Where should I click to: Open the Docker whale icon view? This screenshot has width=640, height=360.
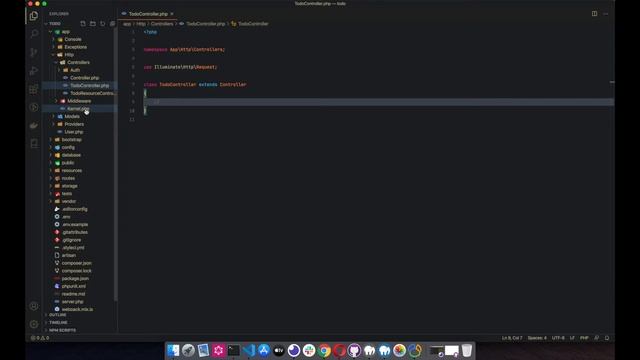34,126
